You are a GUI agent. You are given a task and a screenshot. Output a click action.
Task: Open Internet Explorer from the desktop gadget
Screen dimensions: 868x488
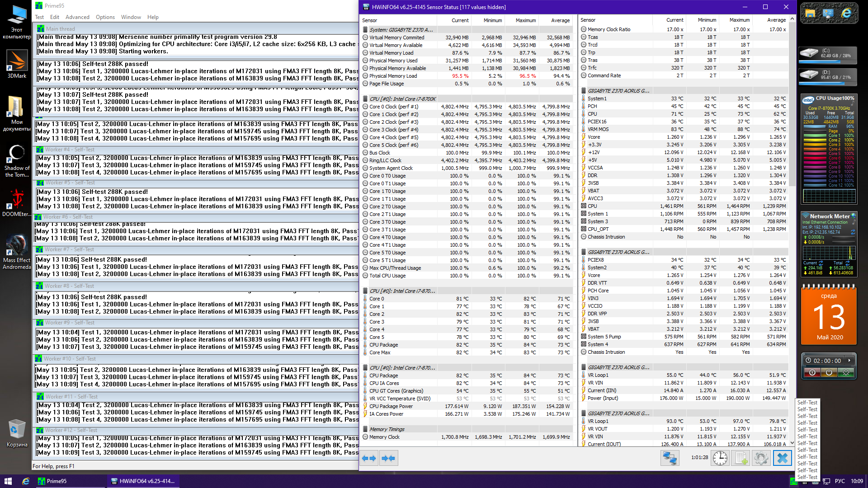pyautogui.click(x=846, y=14)
